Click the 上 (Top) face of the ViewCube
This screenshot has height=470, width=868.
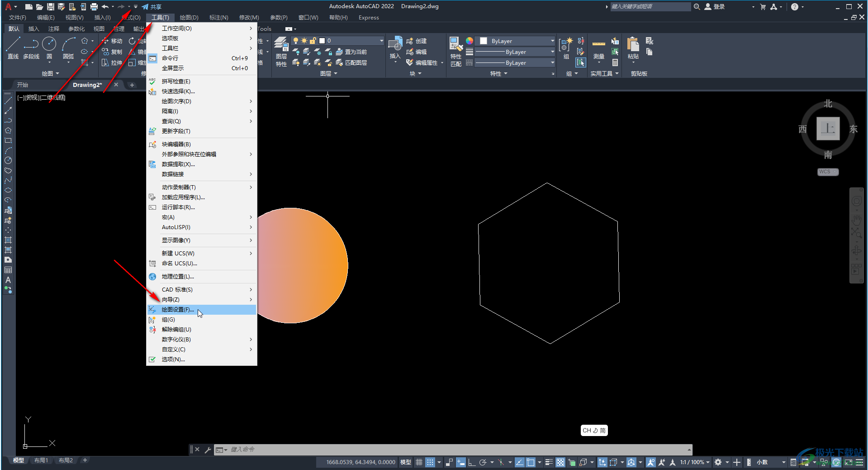click(828, 129)
